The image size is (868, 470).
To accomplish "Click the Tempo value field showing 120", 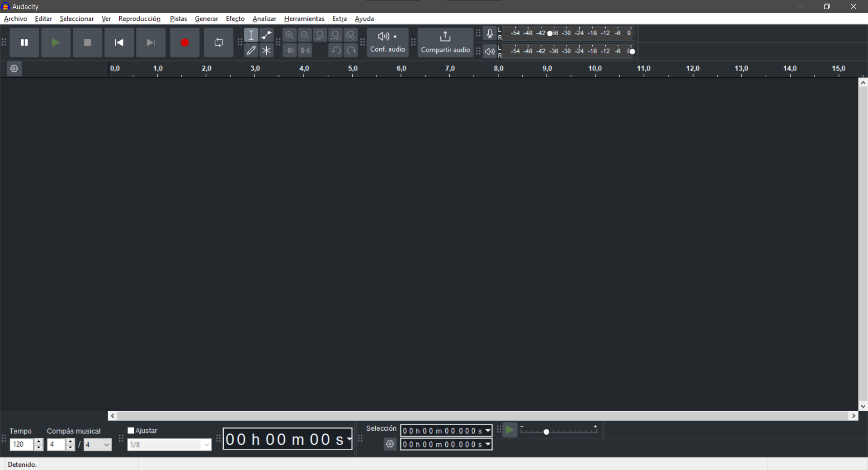I will click(x=22, y=445).
